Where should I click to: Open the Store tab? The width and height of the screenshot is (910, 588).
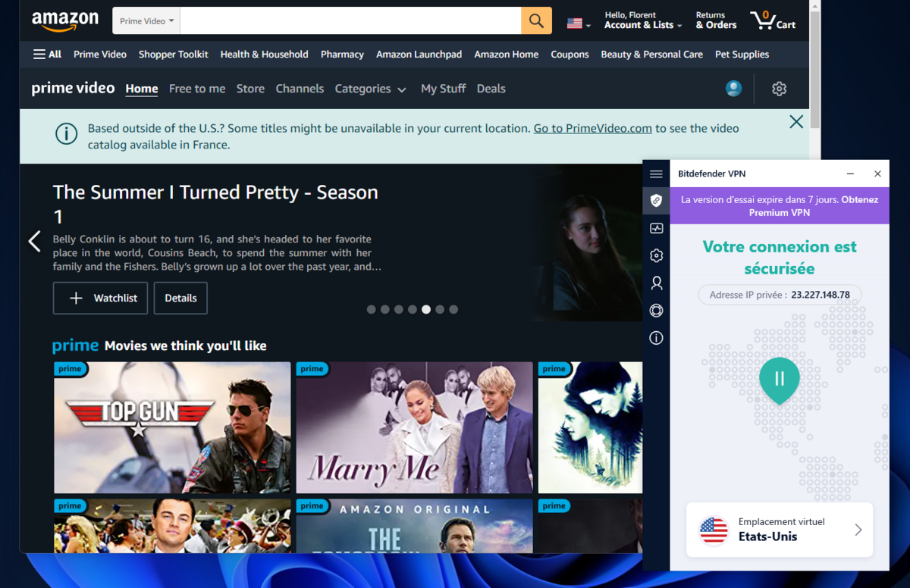point(250,89)
